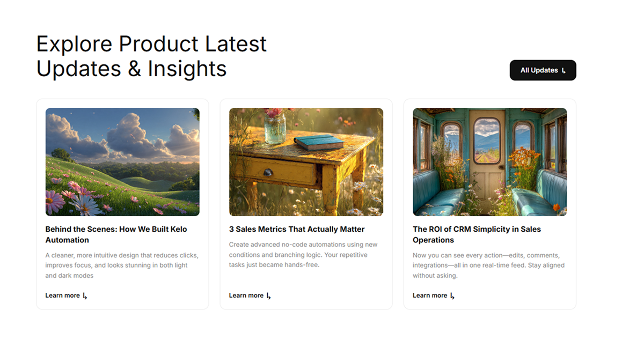The width and height of the screenshot is (644, 362).
Task: Open '3 Sales Metrics That Actually Matter' title
Action: pyautogui.click(x=297, y=229)
